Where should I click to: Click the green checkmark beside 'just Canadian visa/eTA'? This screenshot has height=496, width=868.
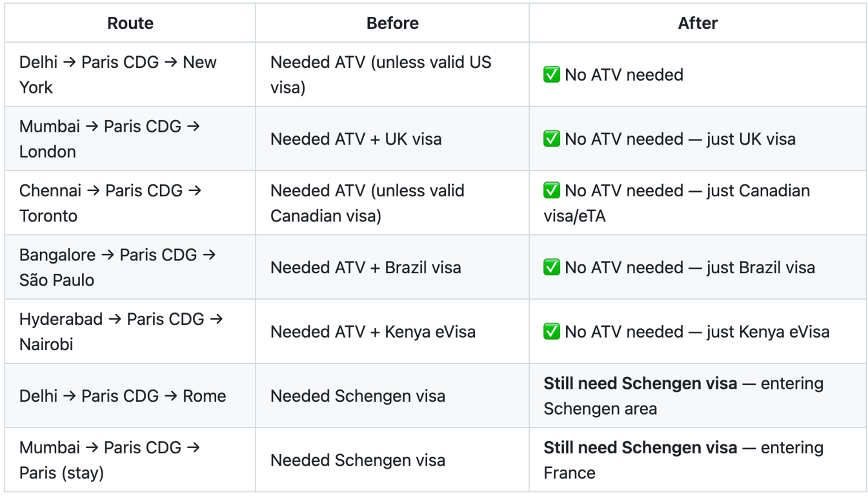click(552, 191)
